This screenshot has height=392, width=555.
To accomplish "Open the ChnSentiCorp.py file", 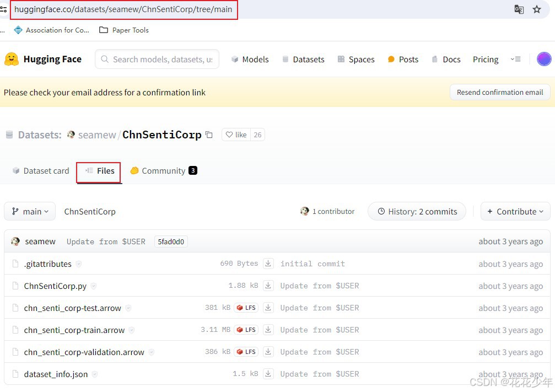I will pyautogui.click(x=55, y=286).
